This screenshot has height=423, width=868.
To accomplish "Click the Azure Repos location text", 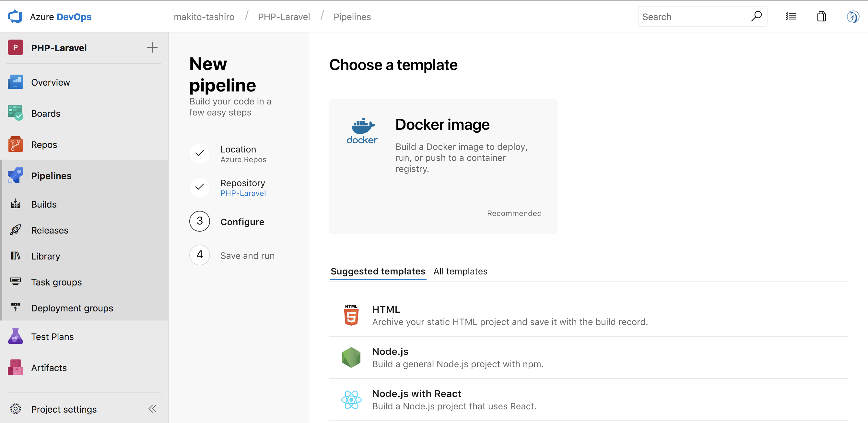I will pos(243,160).
